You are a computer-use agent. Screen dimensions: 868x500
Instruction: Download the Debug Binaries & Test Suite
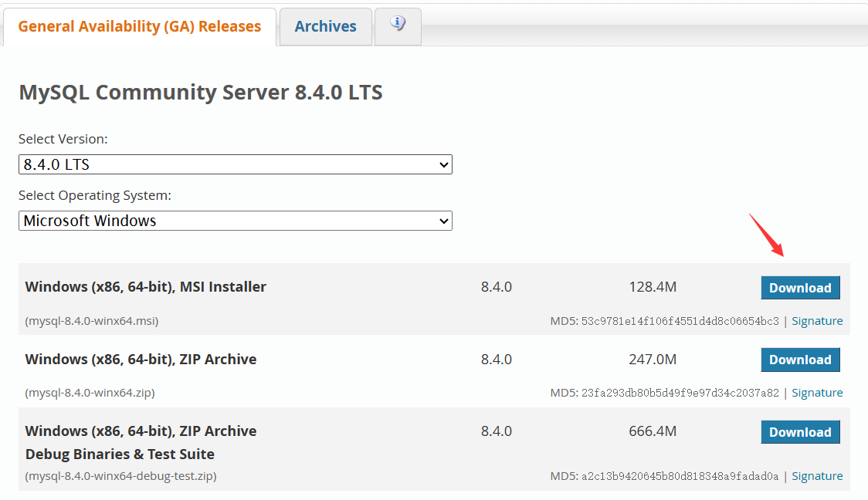[x=800, y=432]
